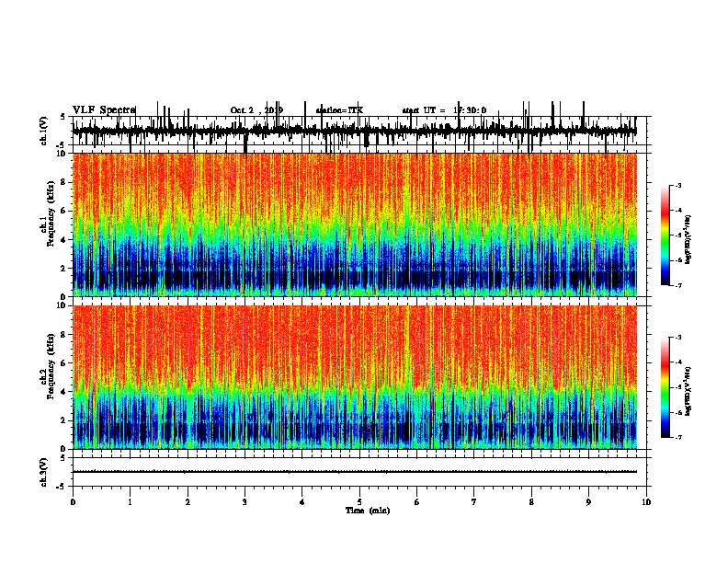Image resolution: width=728 pixels, height=563 pixels.
Task: Click the 'Time (min)' axis label
Action: tap(368, 511)
